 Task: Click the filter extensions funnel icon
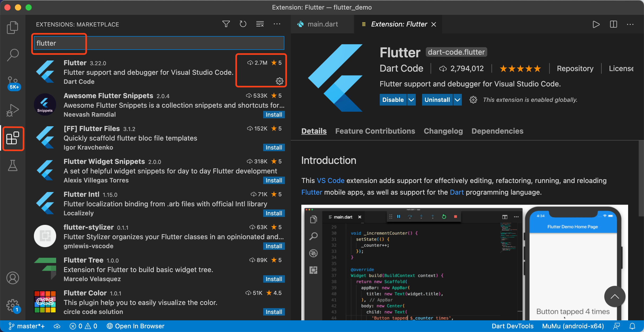(226, 24)
